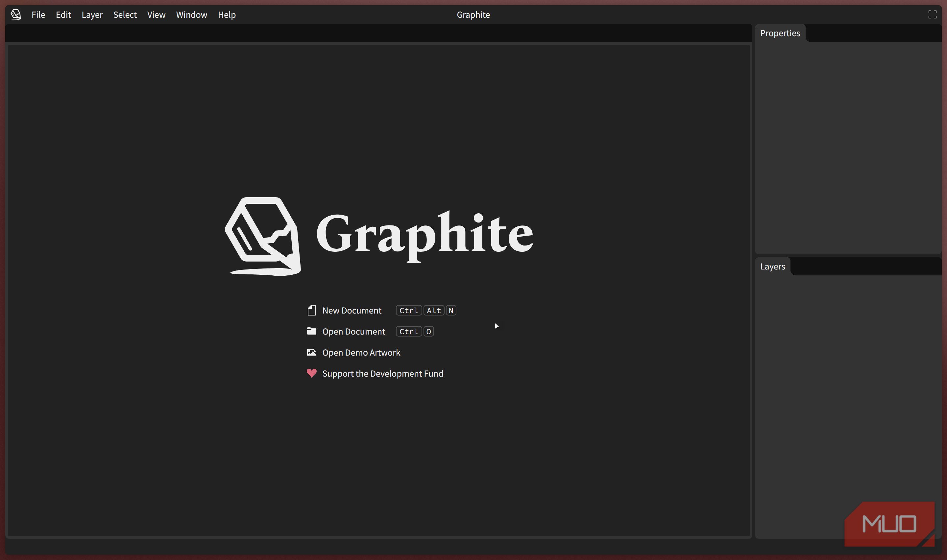Click the Graphite logo icon in menu bar
947x560 pixels.
pos(16,15)
